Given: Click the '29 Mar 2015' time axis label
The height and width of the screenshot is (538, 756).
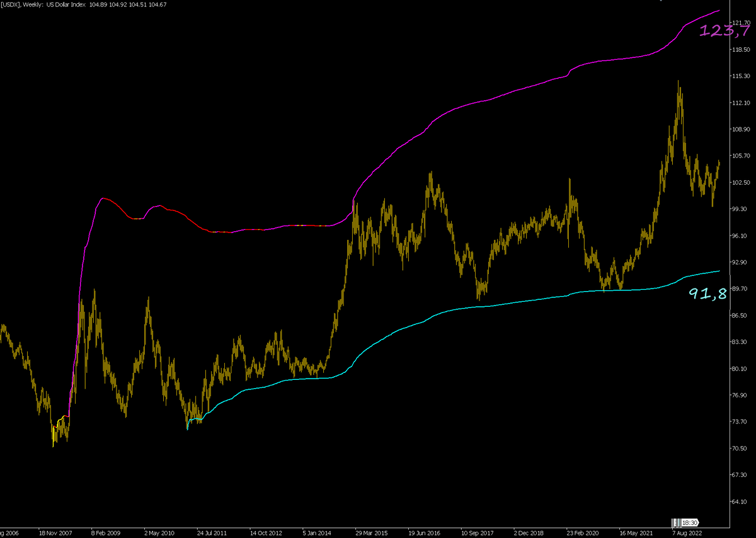Looking at the screenshot, I should click(x=372, y=533).
